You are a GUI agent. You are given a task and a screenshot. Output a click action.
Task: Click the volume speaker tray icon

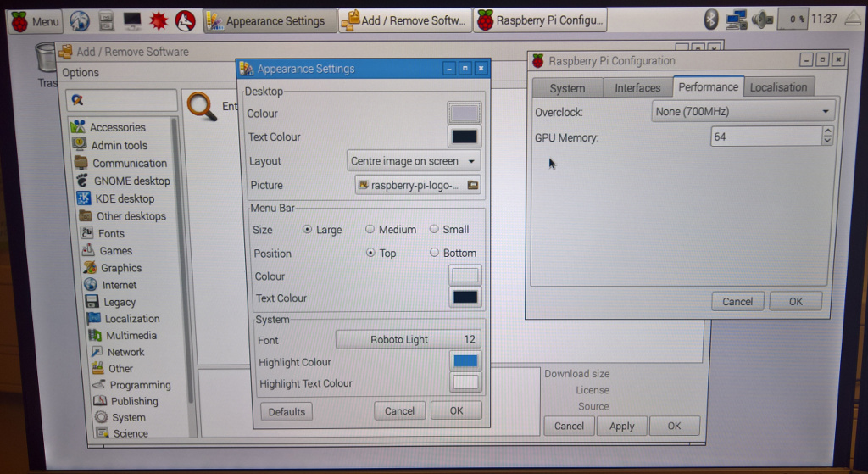click(x=762, y=20)
